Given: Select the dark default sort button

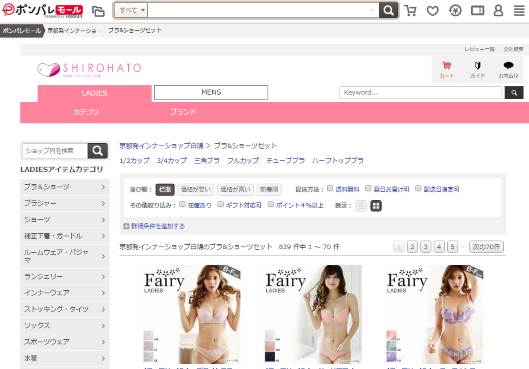Looking at the screenshot, I should (165, 189).
